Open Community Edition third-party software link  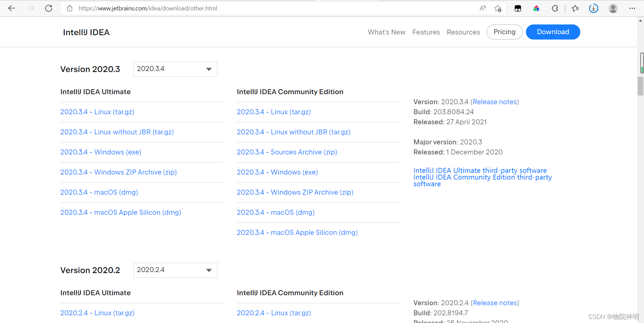(x=483, y=181)
